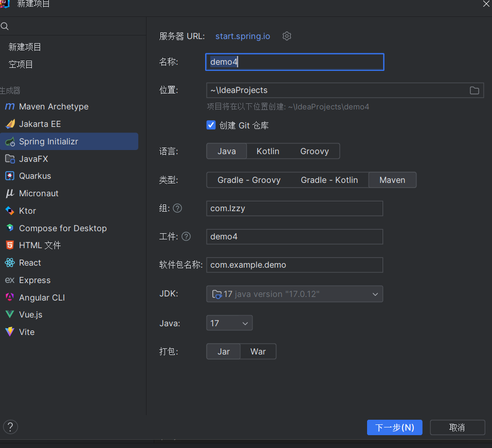Select Spring Initializr generator row
Screen dimensions: 492x448
click(x=69, y=141)
